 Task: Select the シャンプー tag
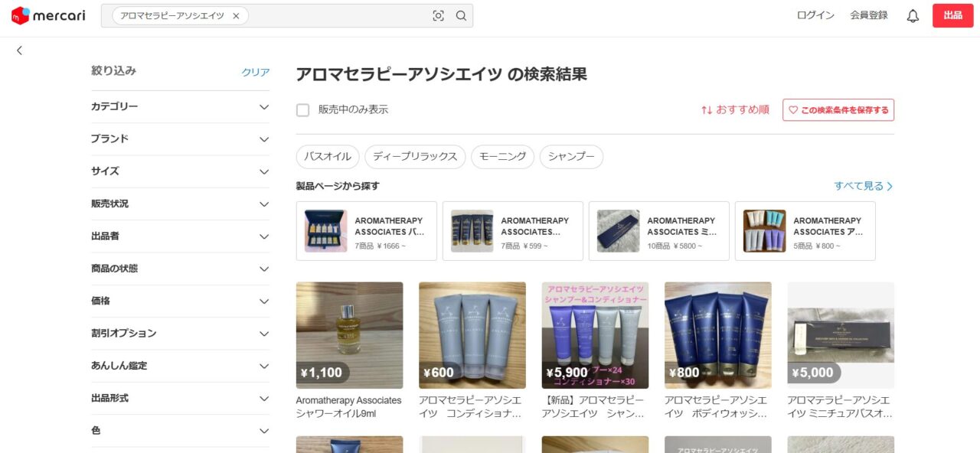[x=571, y=157]
